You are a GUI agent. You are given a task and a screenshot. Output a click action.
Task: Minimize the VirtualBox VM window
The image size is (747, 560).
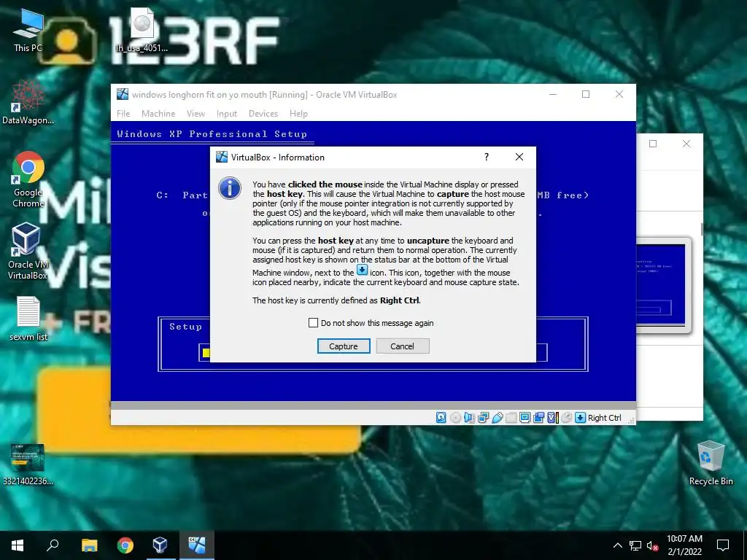(553, 94)
